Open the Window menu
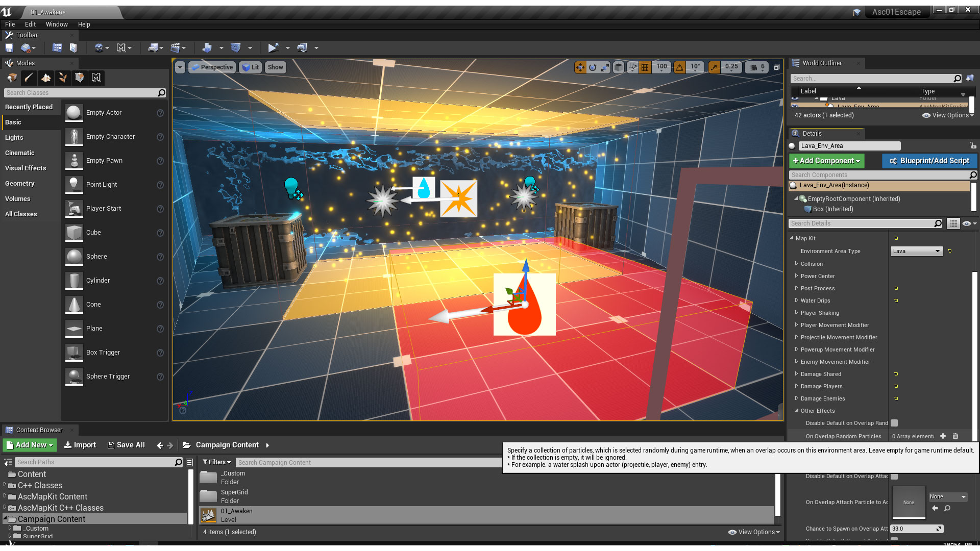 click(x=57, y=24)
